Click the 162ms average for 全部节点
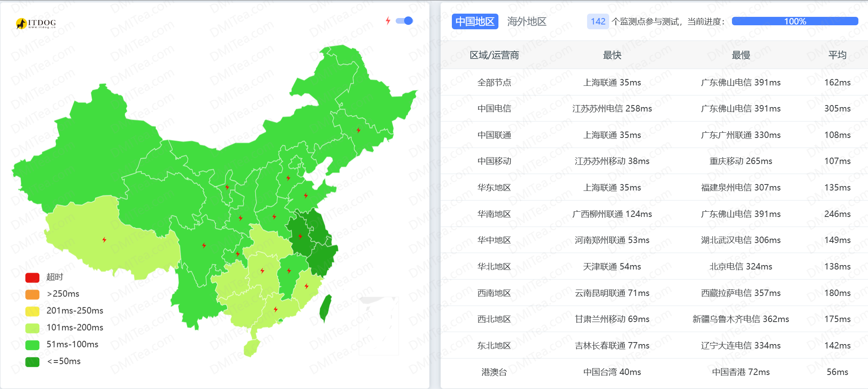 (x=838, y=83)
